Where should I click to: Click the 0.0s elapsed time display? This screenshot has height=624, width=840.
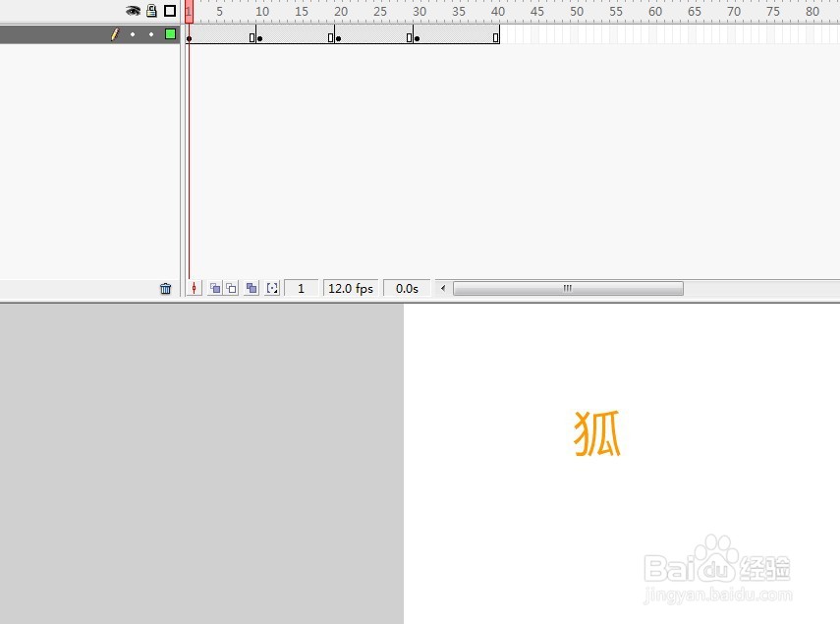407,288
